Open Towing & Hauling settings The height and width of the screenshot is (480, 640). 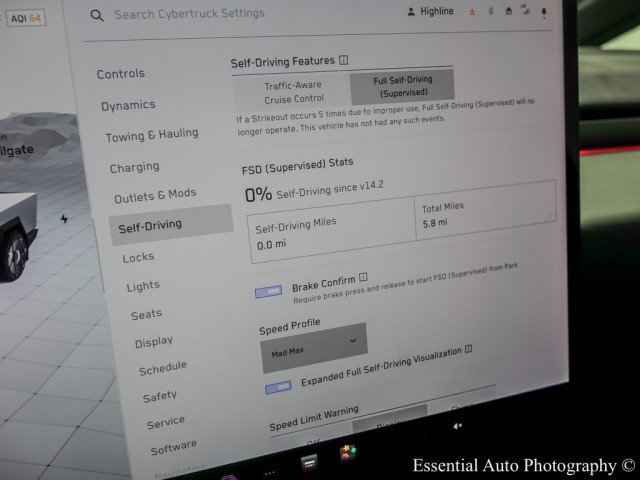pyautogui.click(x=152, y=135)
